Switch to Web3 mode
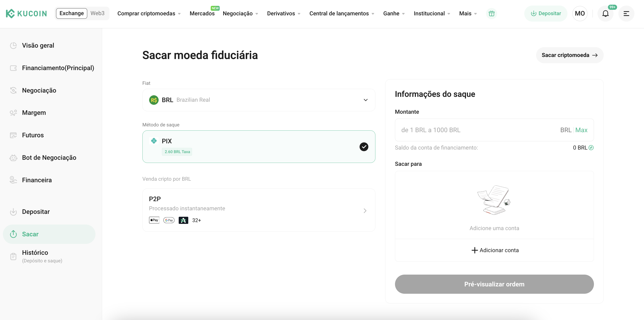This screenshot has width=644, height=320. click(97, 13)
